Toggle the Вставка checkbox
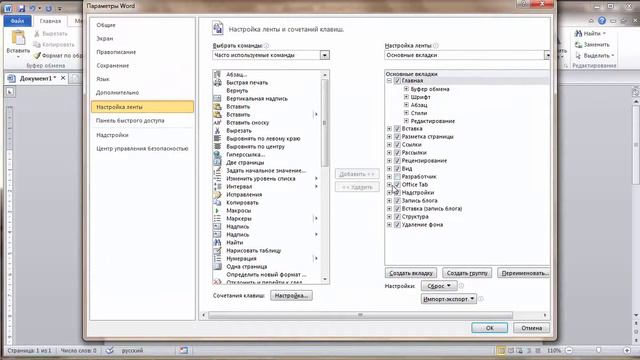 (x=397, y=129)
